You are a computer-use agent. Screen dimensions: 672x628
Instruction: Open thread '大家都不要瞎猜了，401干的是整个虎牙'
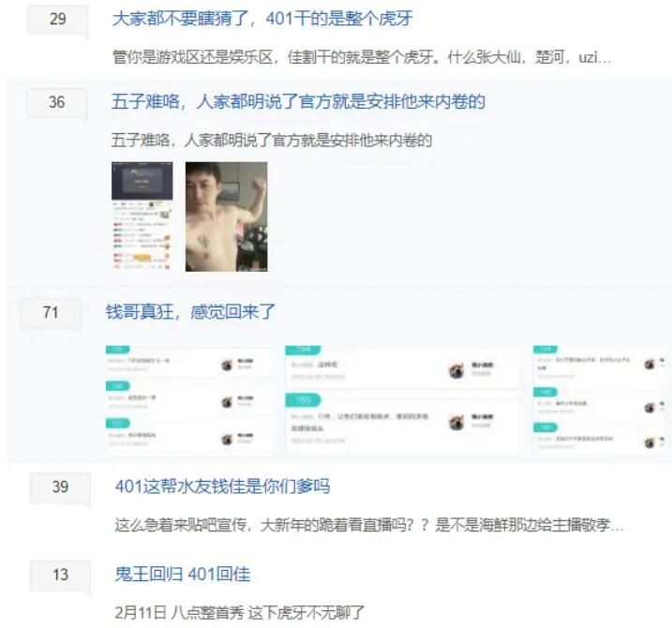click(262, 19)
